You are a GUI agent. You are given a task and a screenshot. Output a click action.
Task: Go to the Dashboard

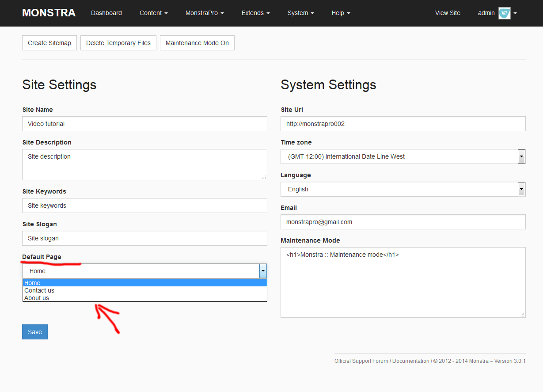click(x=106, y=13)
